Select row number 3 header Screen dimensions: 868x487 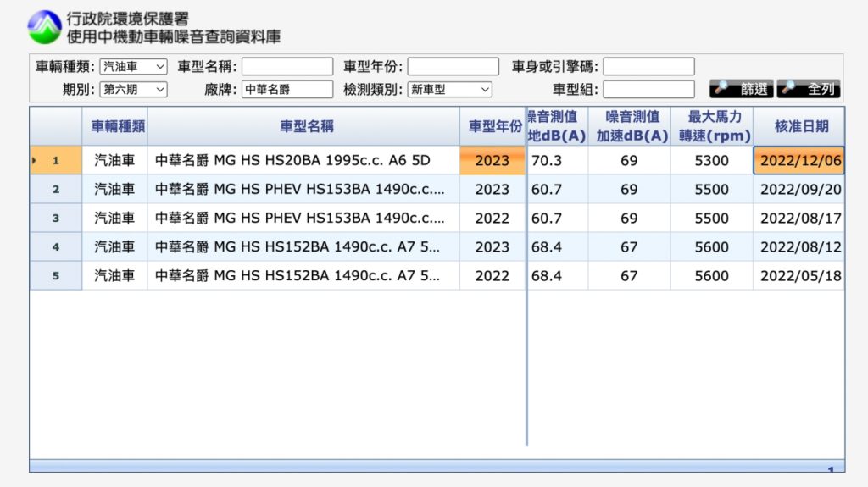click(56, 218)
